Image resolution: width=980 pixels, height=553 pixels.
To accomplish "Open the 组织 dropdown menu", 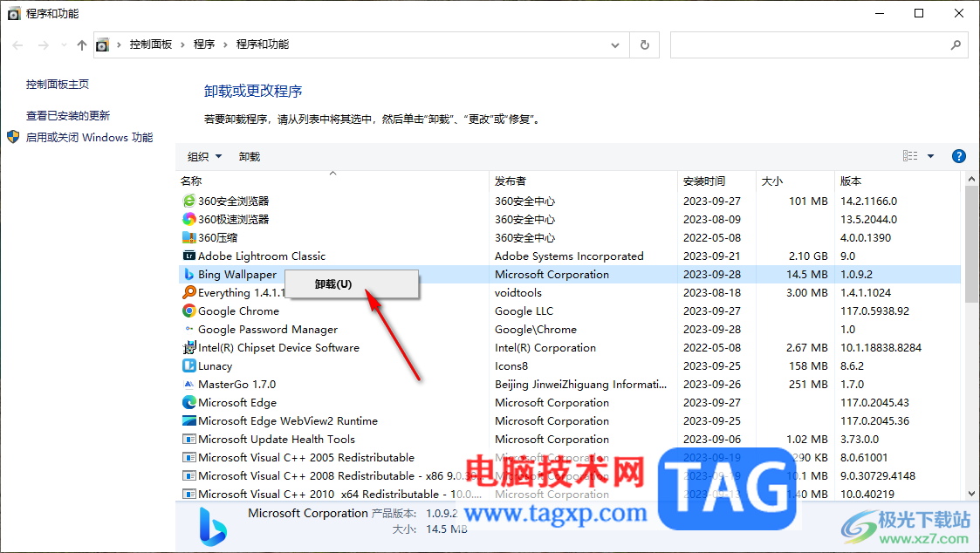I will [204, 156].
